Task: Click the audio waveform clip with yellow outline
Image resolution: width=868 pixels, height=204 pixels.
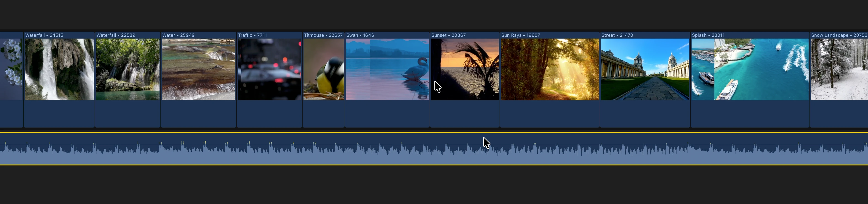Action: click(x=434, y=149)
